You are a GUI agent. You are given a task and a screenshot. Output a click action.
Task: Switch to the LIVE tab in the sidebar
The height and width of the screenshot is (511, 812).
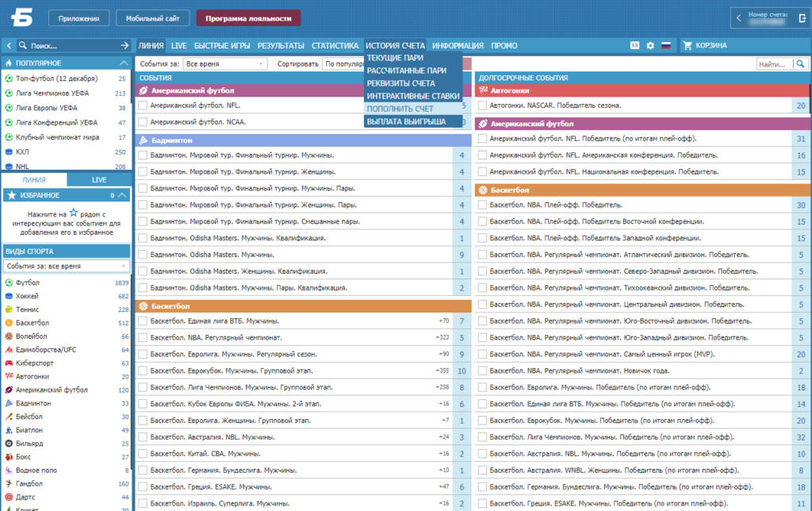pos(99,180)
